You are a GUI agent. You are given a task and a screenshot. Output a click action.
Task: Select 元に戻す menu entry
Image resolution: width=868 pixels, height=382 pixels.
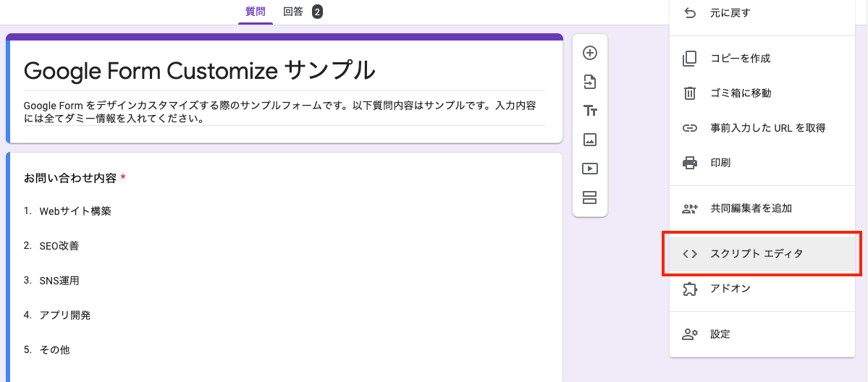[x=762, y=12]
